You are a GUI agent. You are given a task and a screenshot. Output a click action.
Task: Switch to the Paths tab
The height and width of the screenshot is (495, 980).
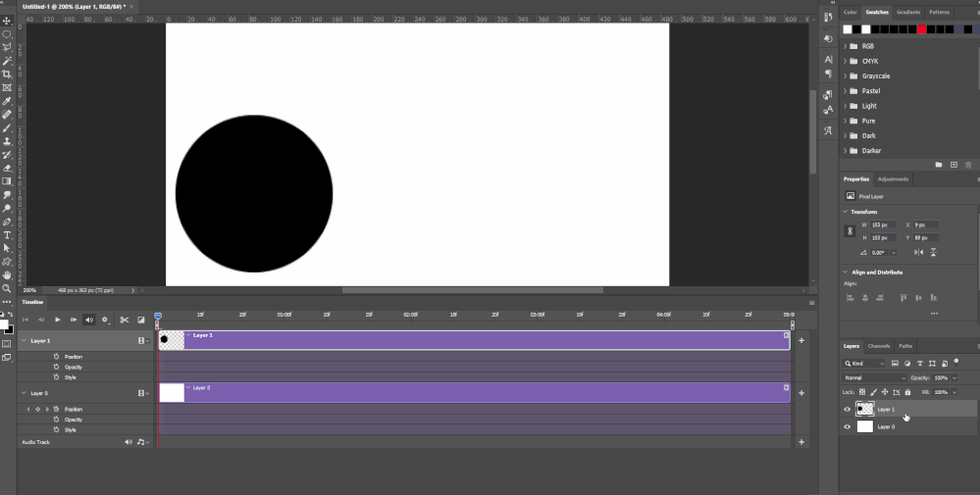905,346
